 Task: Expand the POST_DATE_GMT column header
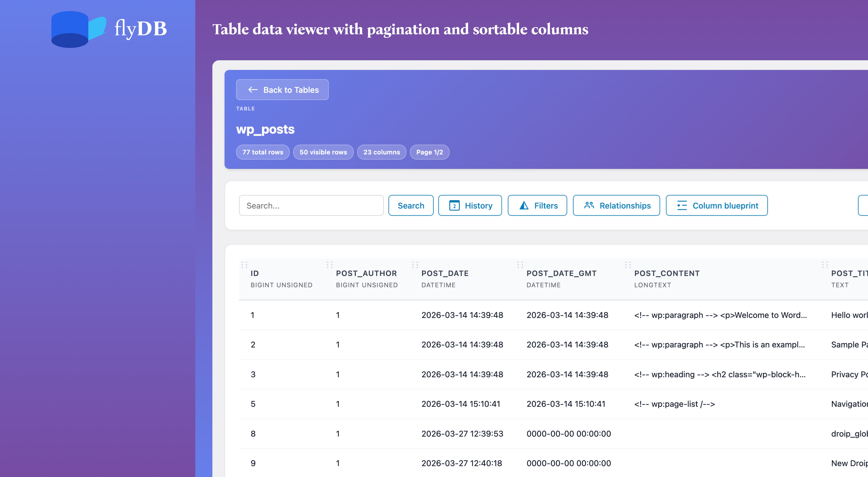coord(561,273)
